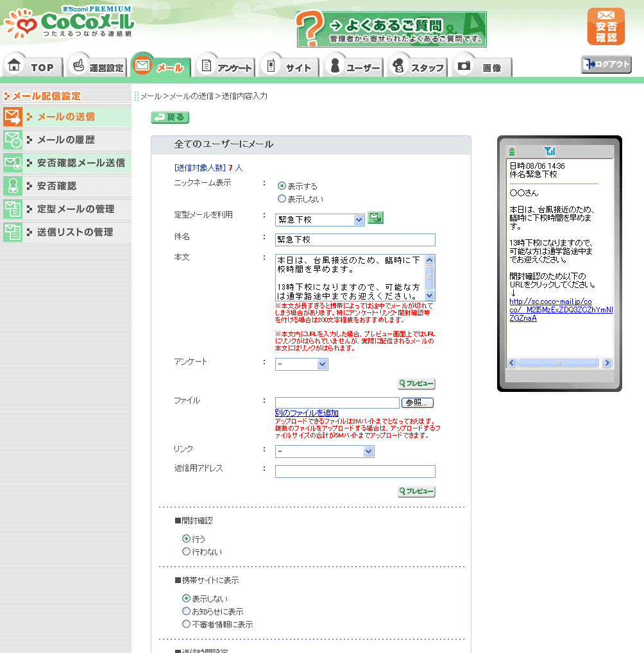The height and width of the screenshot is (653, 644).
Task: Select 表示しない for nickname display
Action: click(282, 199)
